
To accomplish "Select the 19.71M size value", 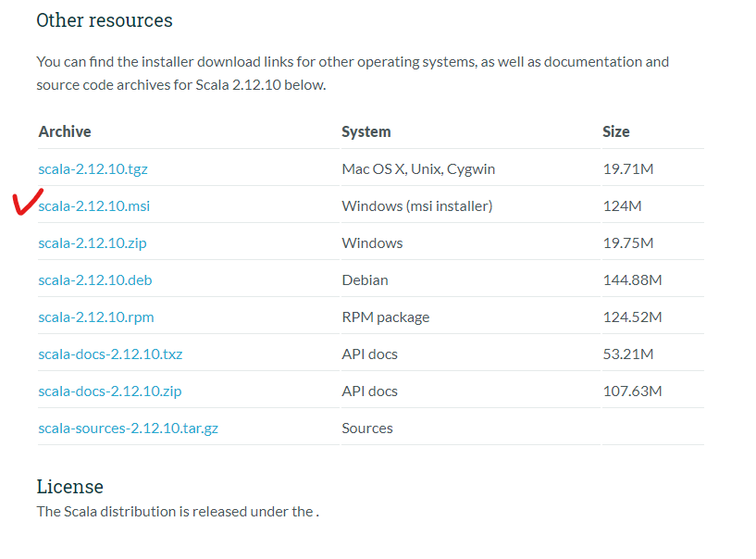I will click(628, 169).
